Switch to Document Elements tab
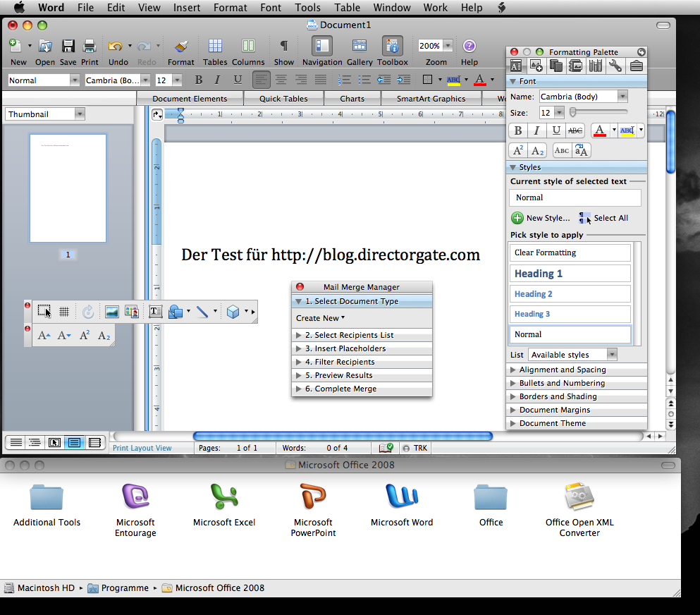The image size is (700, 615). 190,99
